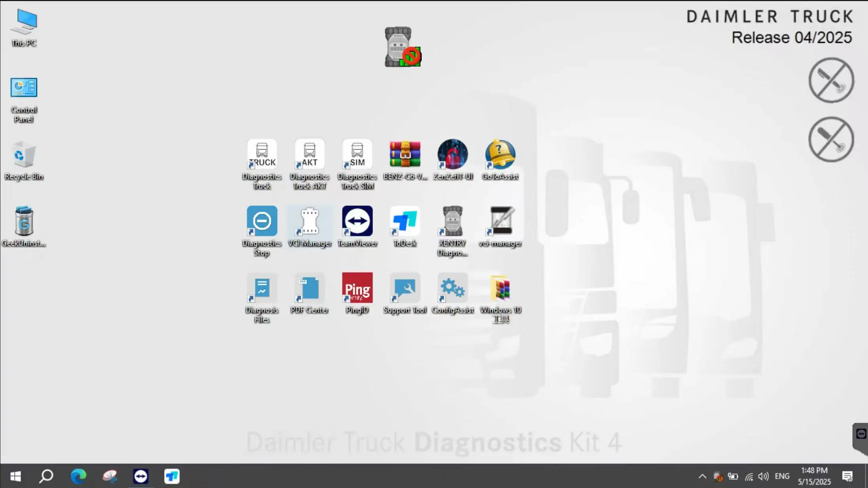The height and width of the screenshot is (488, 868).
Task: Check the battery status tray icon
Action: pos(733,477)
